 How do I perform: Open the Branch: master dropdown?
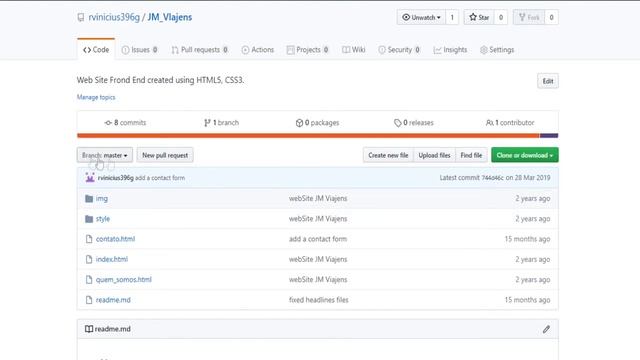click(x=105, y=155)
